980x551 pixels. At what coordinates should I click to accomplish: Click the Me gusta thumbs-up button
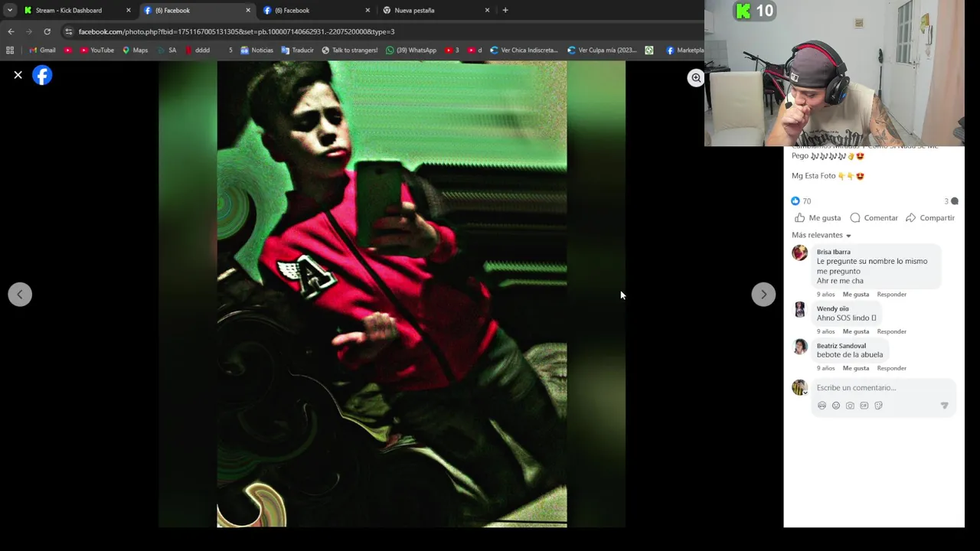[817, 218]
